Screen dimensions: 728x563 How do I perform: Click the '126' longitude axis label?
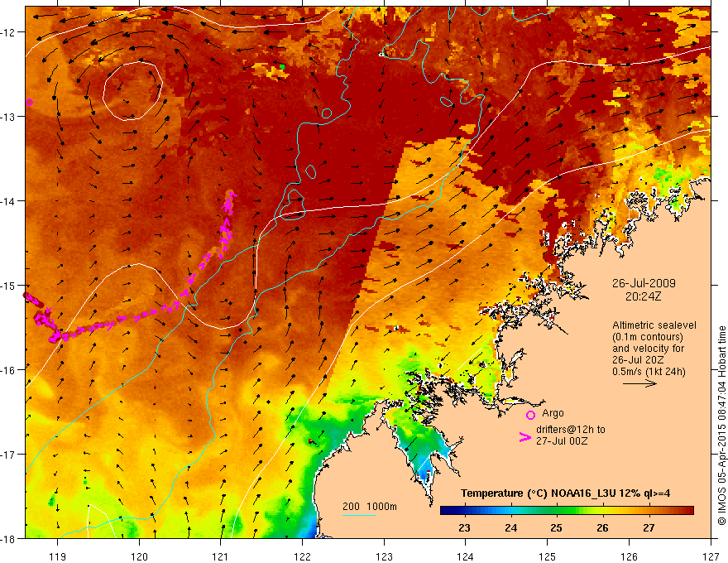[629, 556]
